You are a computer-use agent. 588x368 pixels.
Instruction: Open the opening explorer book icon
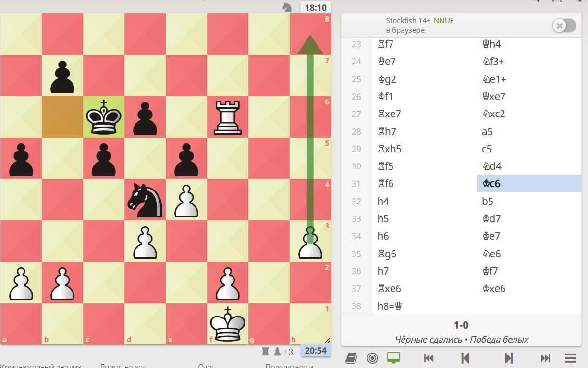(351, 358)
